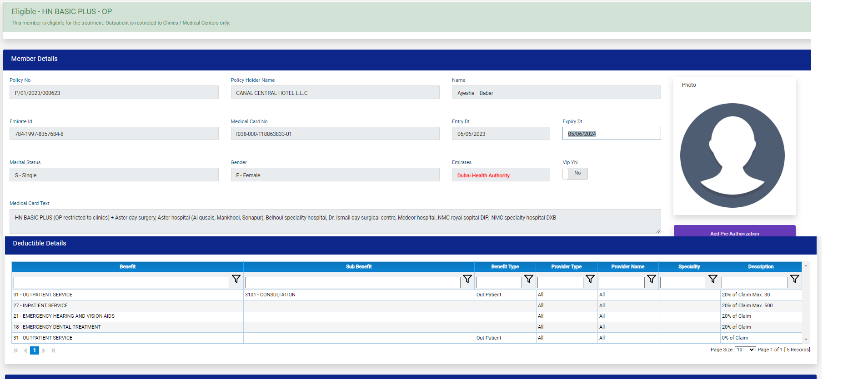Select the 27 - INPATIENT SERVICE row
The height and width of the screenshot is (390, 868).
point(127,305)
